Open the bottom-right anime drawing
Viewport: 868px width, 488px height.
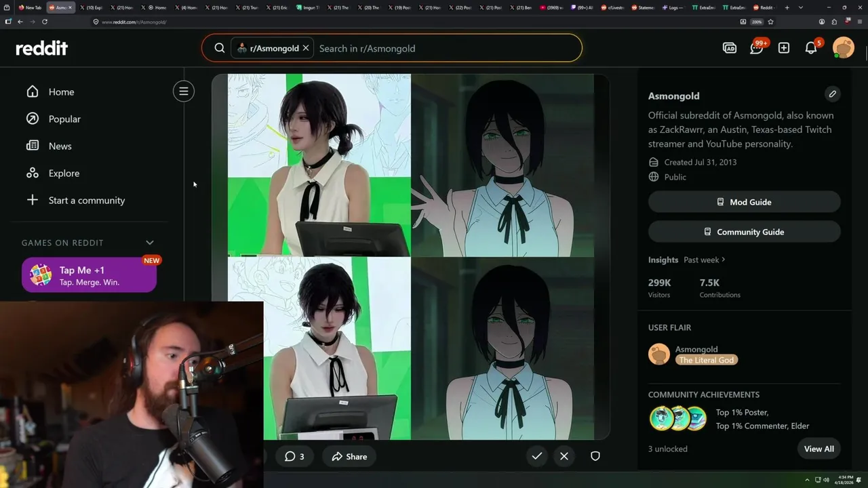pos(502,348)
